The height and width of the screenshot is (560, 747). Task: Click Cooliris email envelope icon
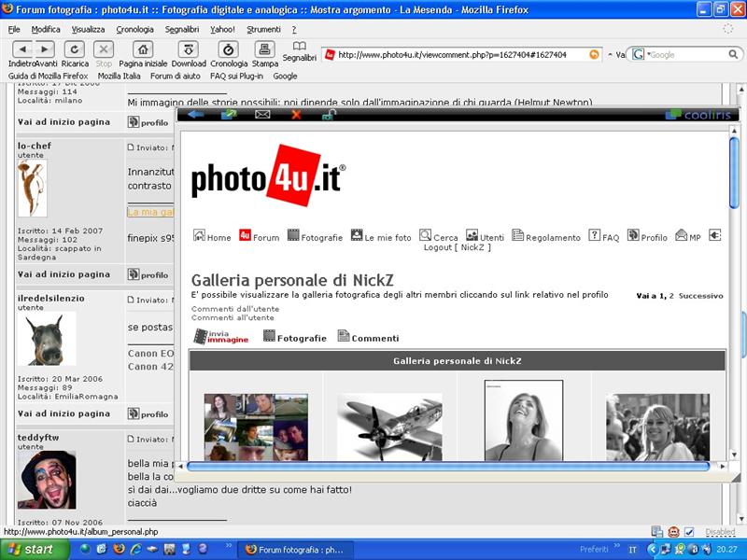(x=262, y=114)
